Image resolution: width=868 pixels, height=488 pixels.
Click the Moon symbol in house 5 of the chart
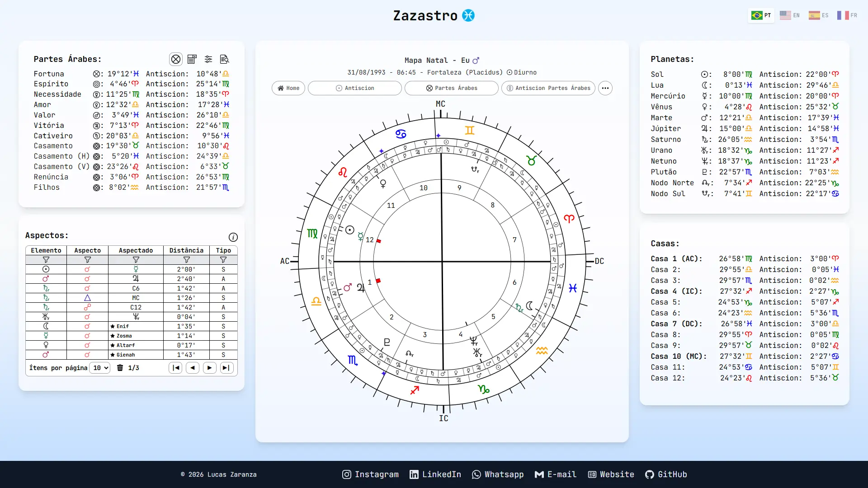tap(530, 305)
